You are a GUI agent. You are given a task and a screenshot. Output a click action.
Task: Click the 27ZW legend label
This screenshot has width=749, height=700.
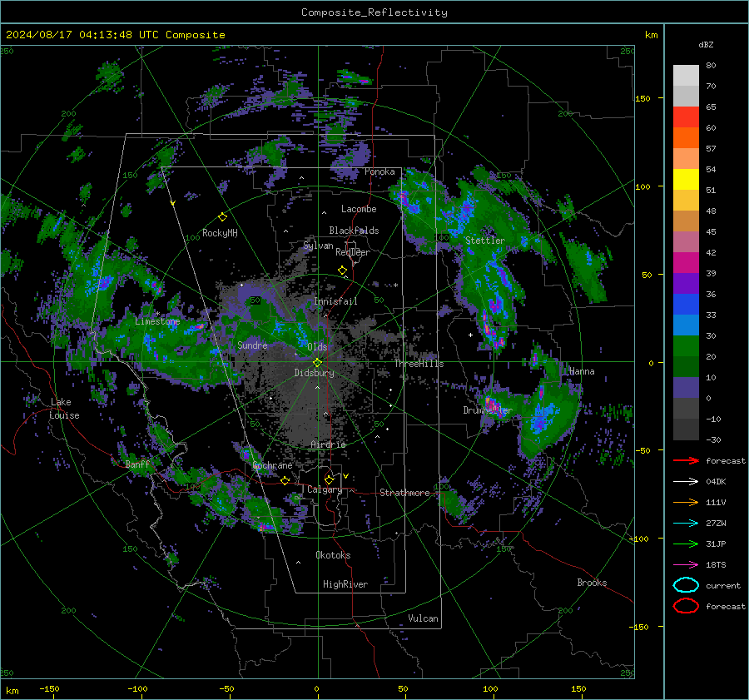pyautogui.click(x=716, y=524)
